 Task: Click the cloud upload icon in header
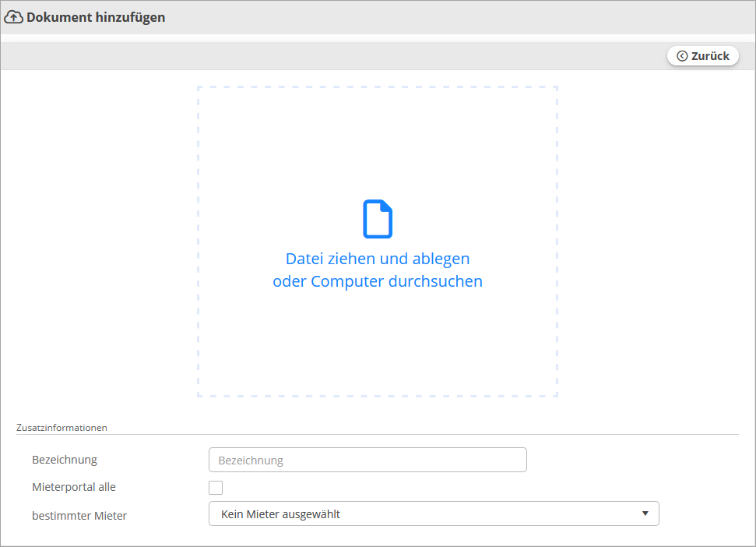click(x=14, y=17)
